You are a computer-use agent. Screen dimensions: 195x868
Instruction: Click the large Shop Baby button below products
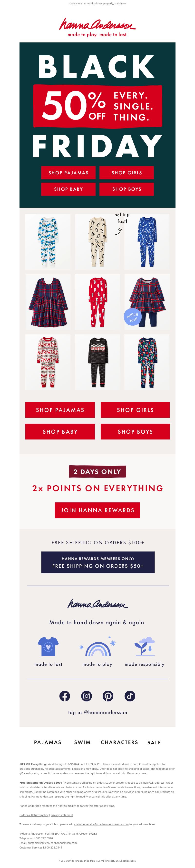coord(60,432)
